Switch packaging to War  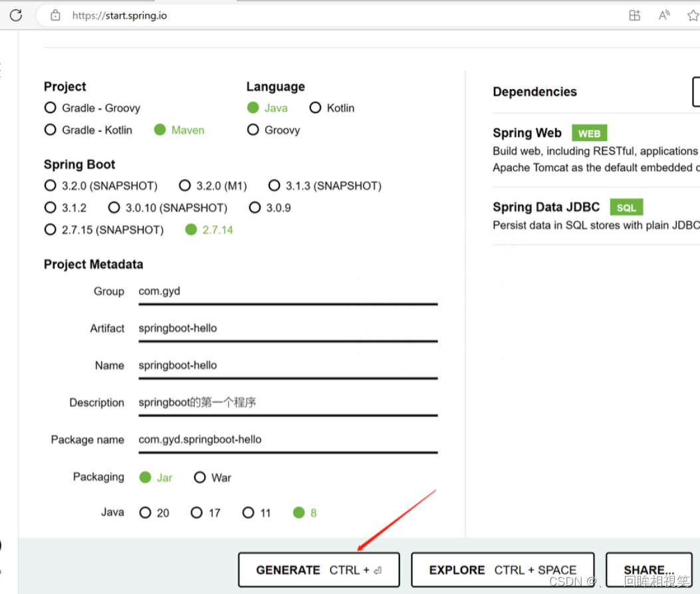(x=201, y=477)
